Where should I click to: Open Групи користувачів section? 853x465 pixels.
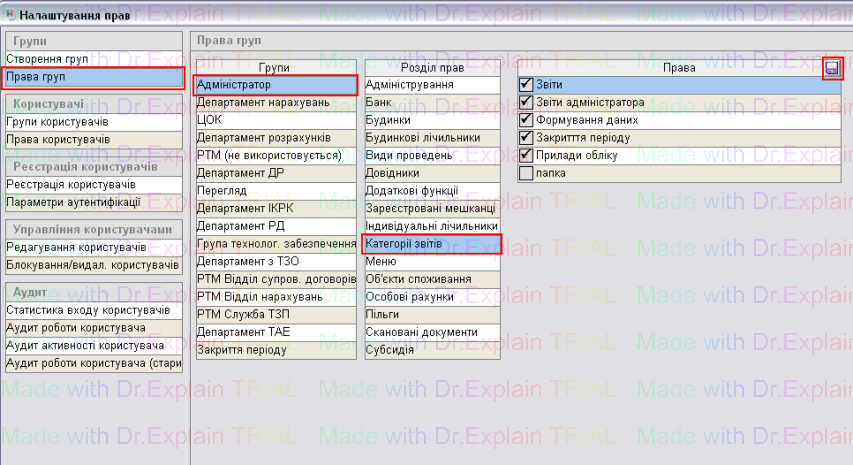pos(93,121)
